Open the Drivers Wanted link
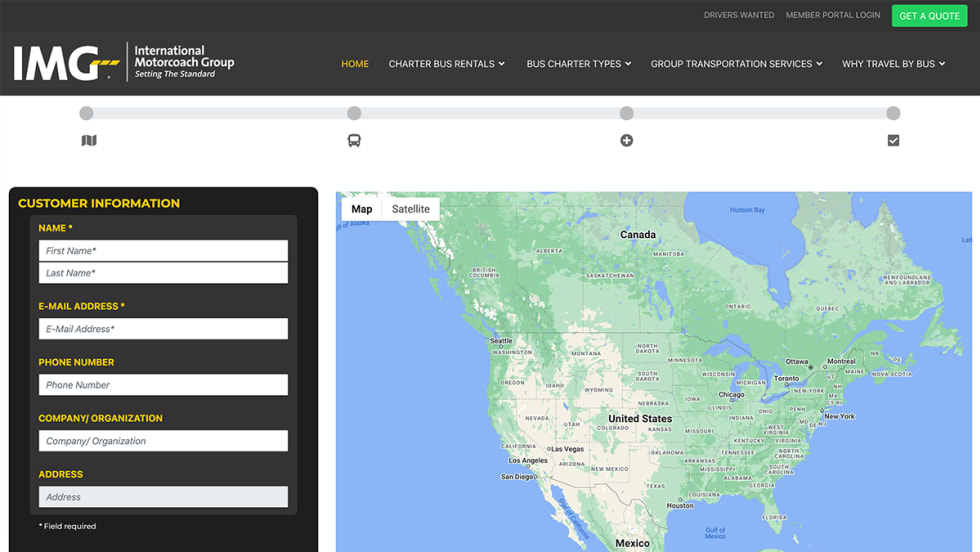The width and height of the screenshot is (980, 552). coord(738,15)
